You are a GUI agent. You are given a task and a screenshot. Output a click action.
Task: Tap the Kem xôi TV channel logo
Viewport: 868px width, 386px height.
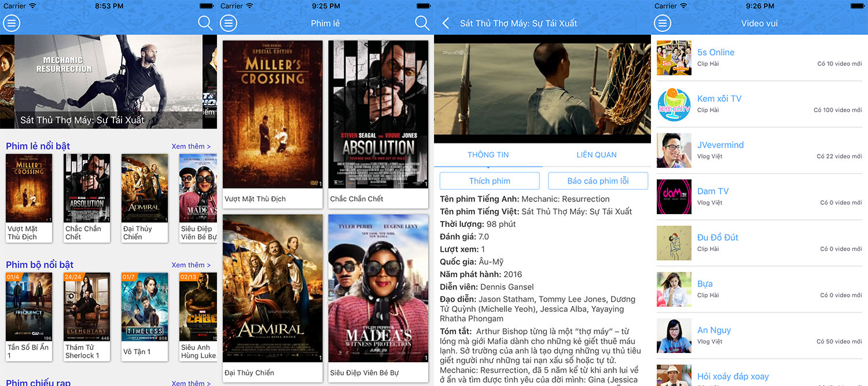tap(674, 104)
